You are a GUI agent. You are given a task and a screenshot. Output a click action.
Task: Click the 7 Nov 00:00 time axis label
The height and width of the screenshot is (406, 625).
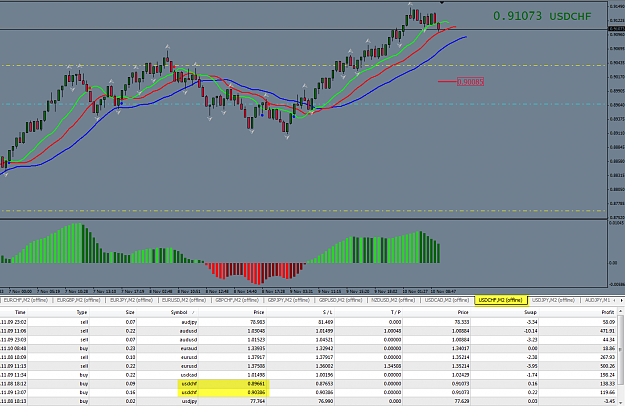[20, 291]
